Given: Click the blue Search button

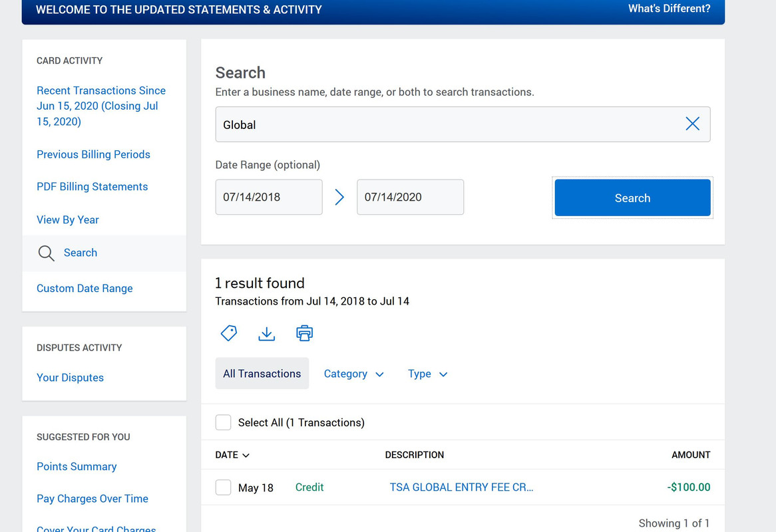Looking at the screenshot, I should (x=632, y=198).
